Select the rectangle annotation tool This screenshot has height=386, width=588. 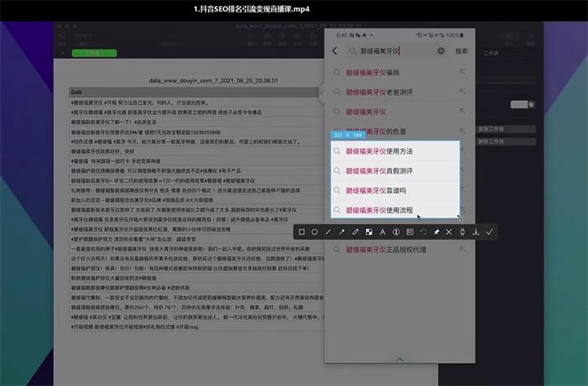tap(302, 232)
